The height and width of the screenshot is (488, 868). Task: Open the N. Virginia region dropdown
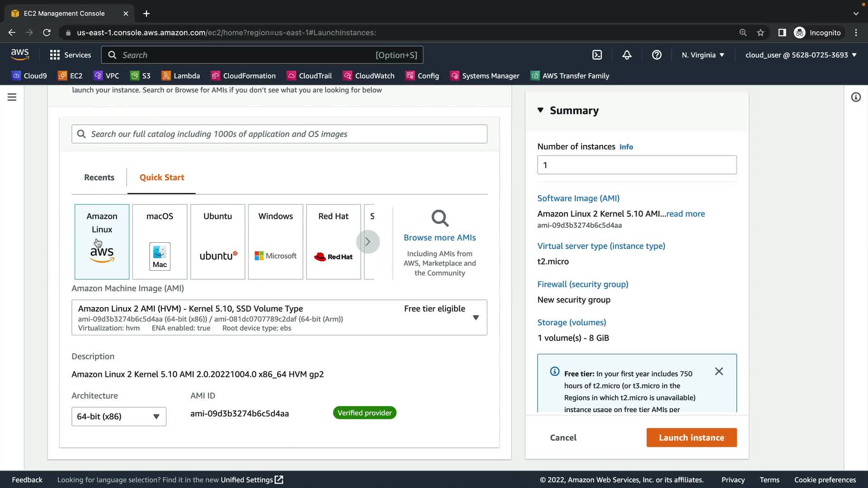pos(703,55)
